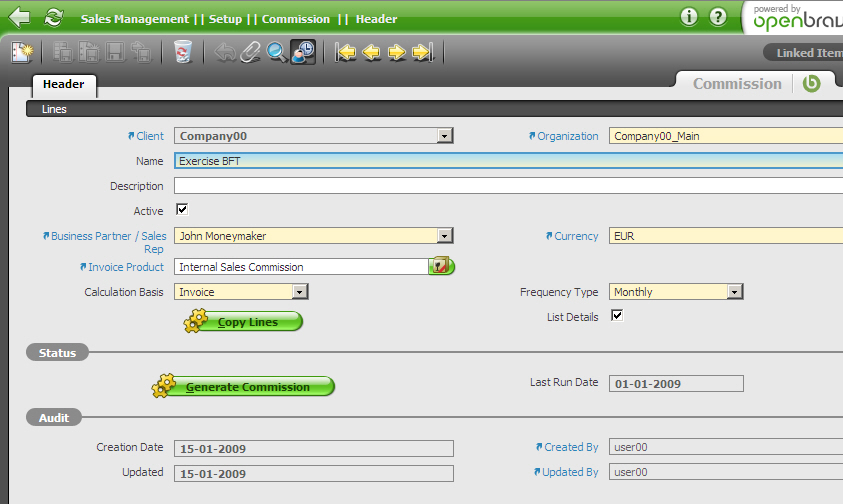
Task: Toggle the audit trail toolbar button
Action: [x=303, y=52]
